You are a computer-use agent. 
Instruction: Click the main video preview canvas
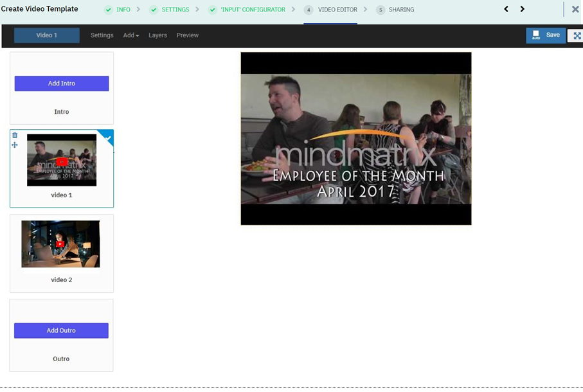(356, 139)
